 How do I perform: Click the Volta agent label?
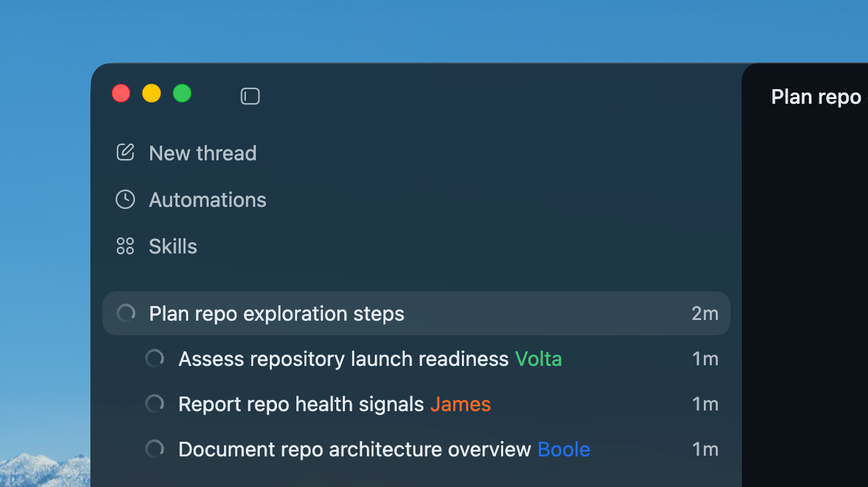538,358
